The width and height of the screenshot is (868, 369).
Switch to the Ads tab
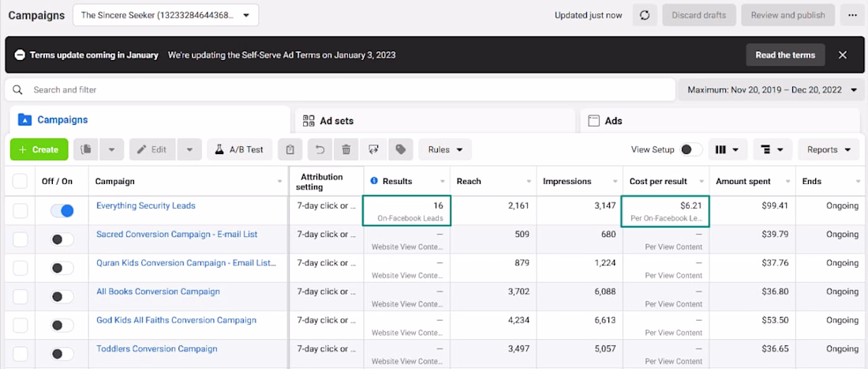point(720,120)
